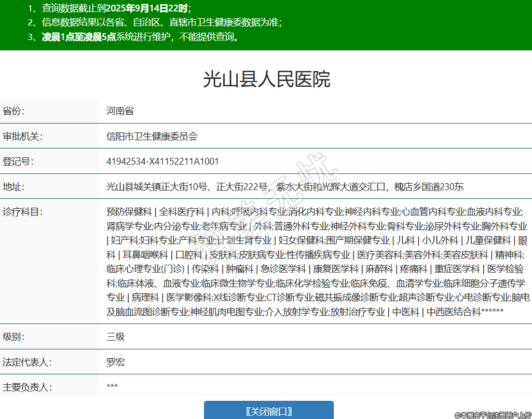The width and height of the screenshot is (532, 419).
Task: Click the 关闭窗口 button
Action: 268,411
